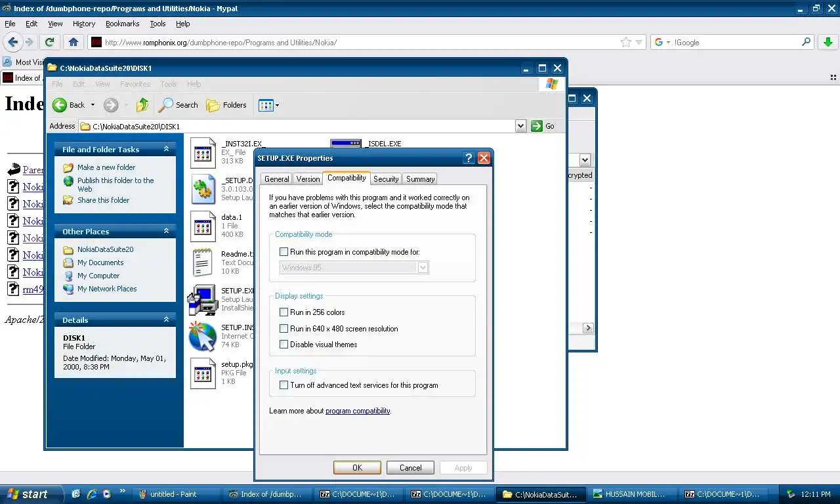Image resolution: width=840 pixels, height=504 pixels.
Task: Open Back button history dropdown arrow
Action: pyautogui.click(x=93, y=105)
